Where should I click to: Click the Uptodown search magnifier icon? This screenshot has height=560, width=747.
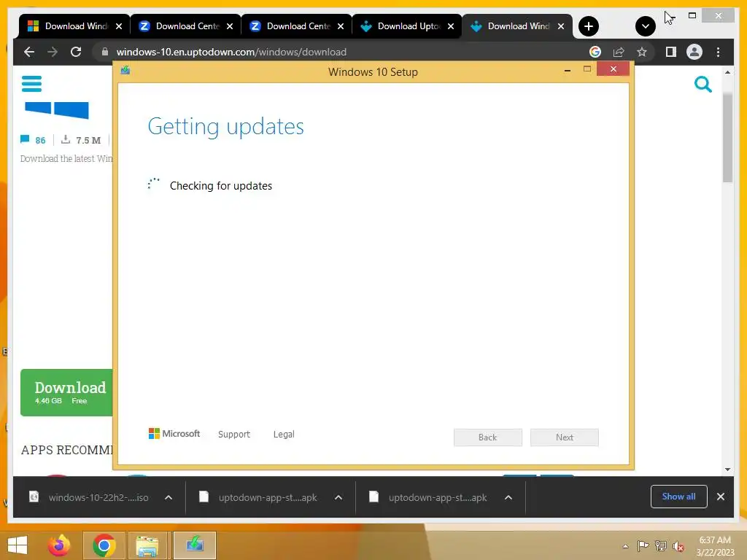pos(703,85)
